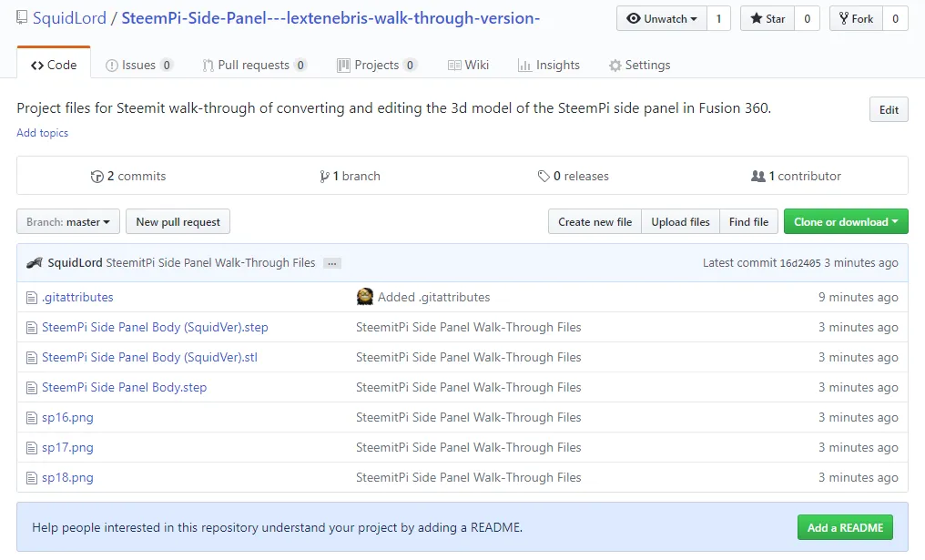
Task: Click the Find file button
Action: coord(748,222)
